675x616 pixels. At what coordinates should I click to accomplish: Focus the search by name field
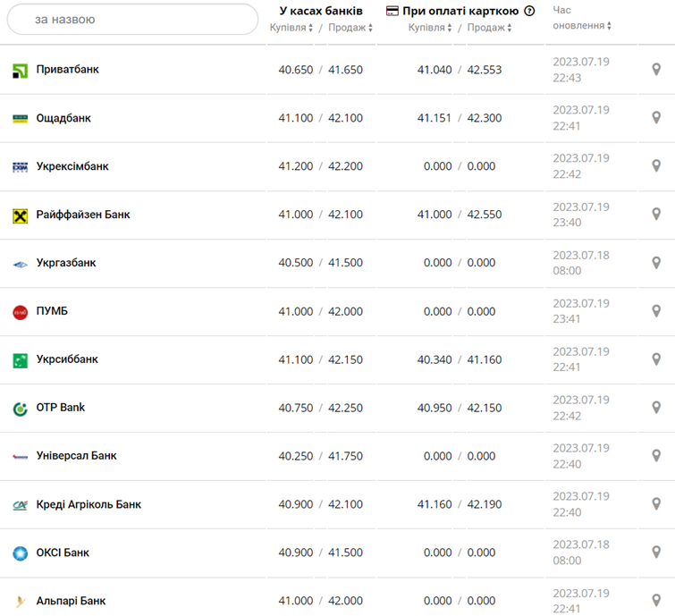[132, 19]
